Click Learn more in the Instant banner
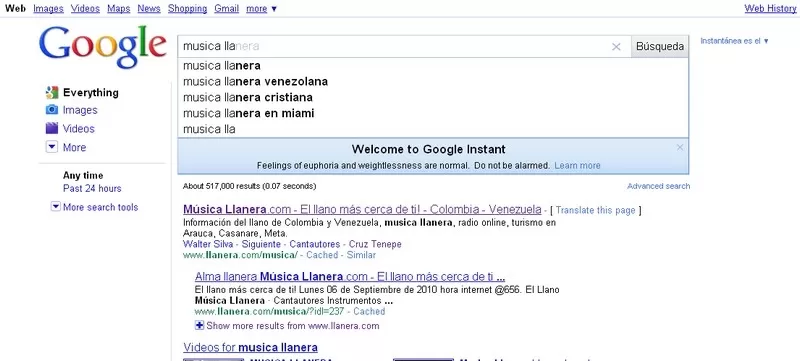The height and width of the screenshot is (361, 800). [x=577, y=166]
